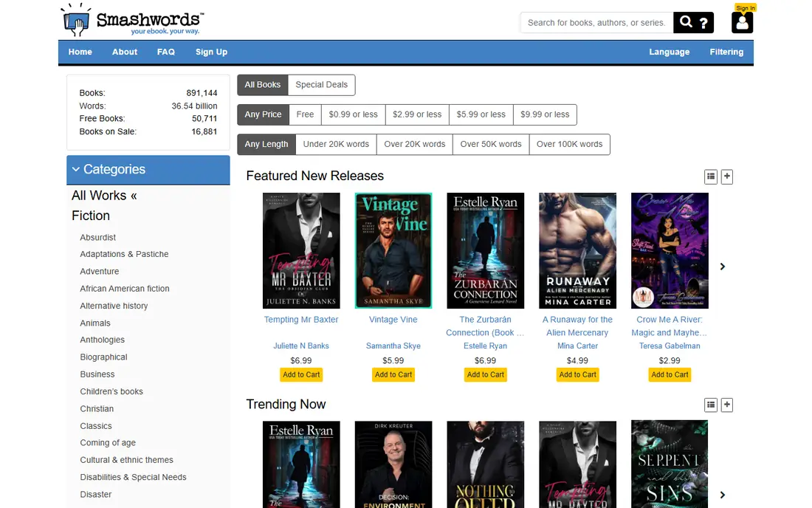Viewport: 812px width, 508px height.
Task: Go to Sign Up
Action: click(211, 52)
